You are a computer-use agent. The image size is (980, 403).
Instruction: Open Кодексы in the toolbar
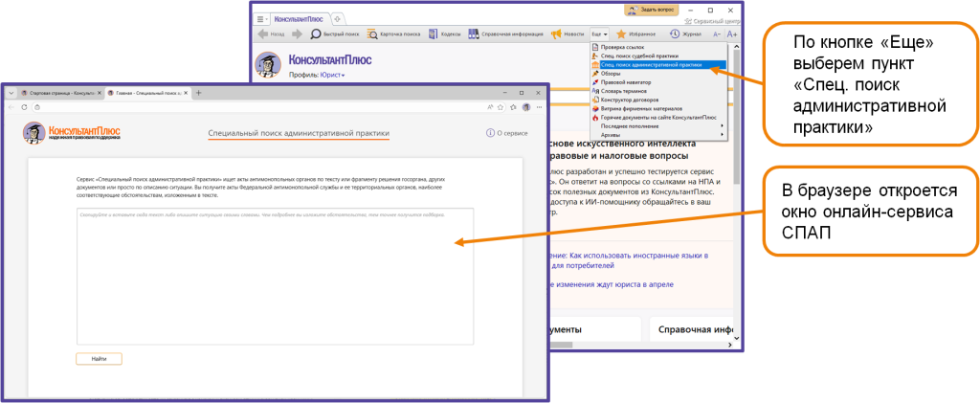tap(444, 34)
